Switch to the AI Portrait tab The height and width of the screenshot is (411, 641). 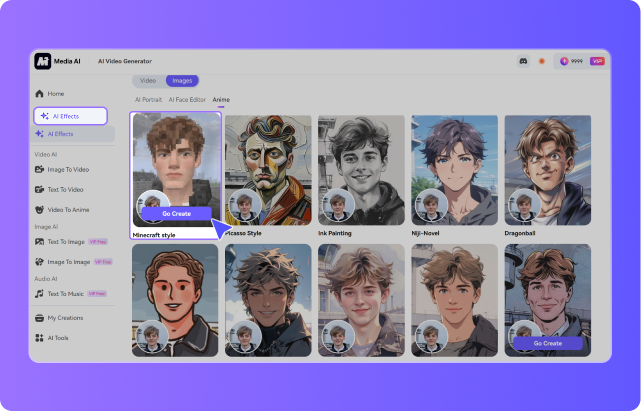(149, 100)
